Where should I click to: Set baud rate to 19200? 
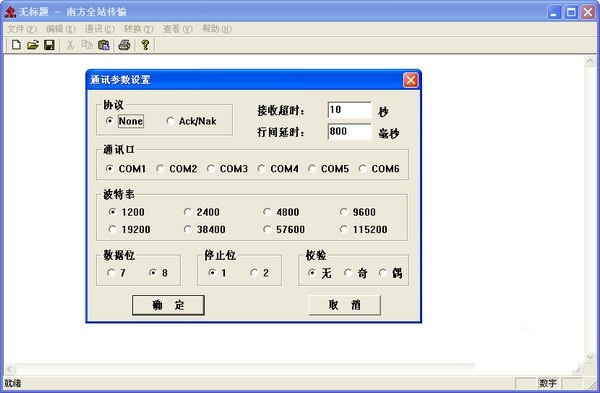click(x=129, y=230)
